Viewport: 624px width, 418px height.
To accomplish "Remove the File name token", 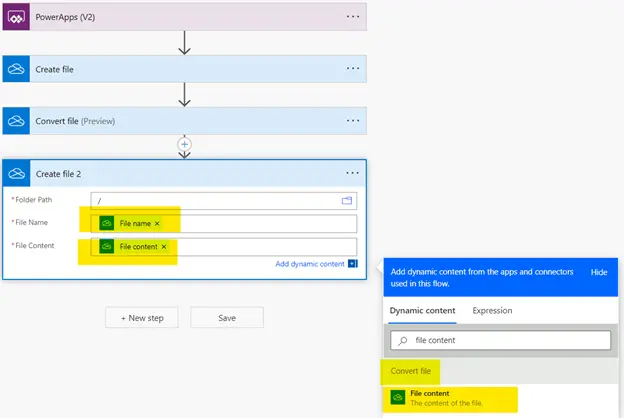I will (157, 224).
